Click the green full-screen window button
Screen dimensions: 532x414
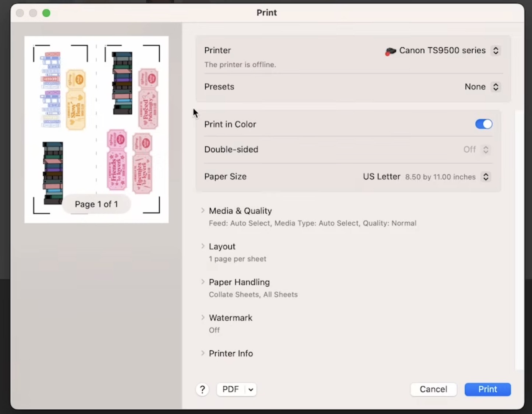46,13
